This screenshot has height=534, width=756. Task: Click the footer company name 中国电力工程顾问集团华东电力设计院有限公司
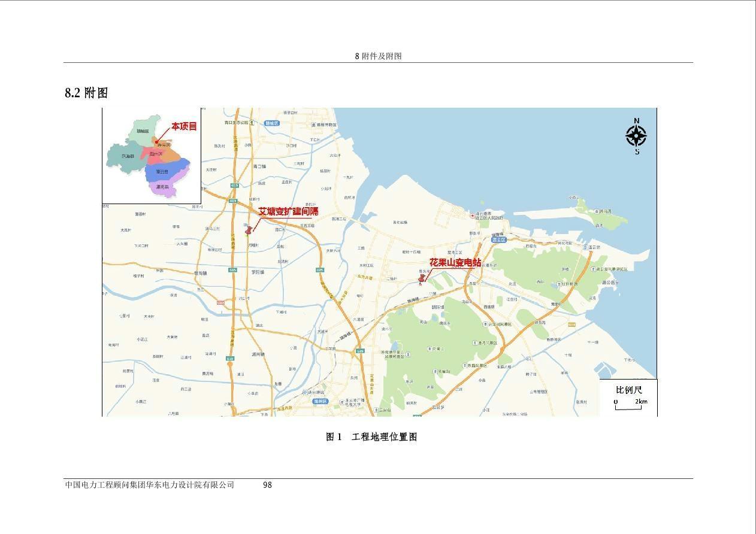150,485
